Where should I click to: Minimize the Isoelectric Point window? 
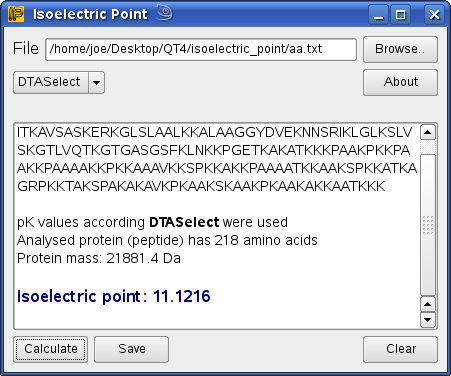pyautogui.click(x=378, y=15)
